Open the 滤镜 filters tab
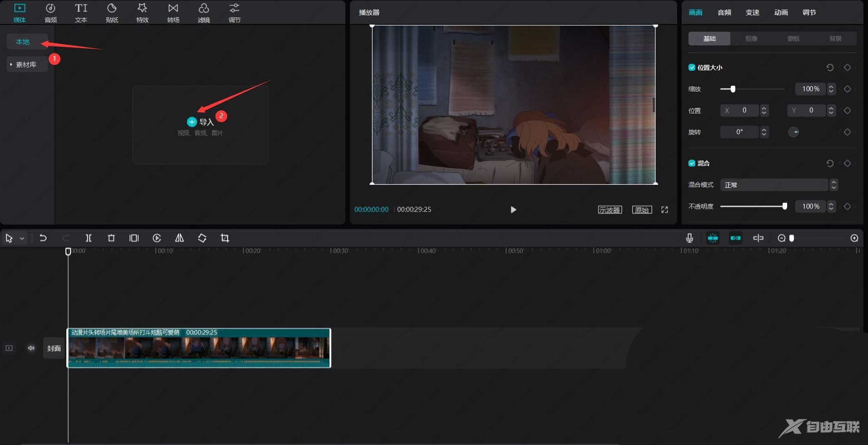This screenshot has width=868, height=445. [x=204, y=13]
